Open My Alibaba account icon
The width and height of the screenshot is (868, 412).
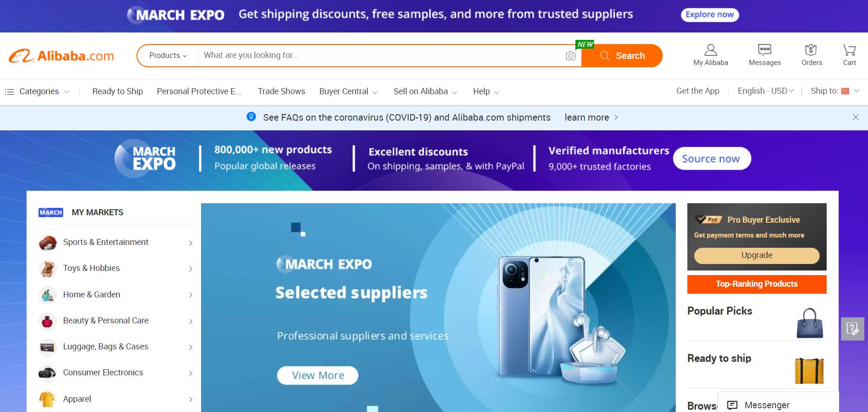[x=711, y=50]
